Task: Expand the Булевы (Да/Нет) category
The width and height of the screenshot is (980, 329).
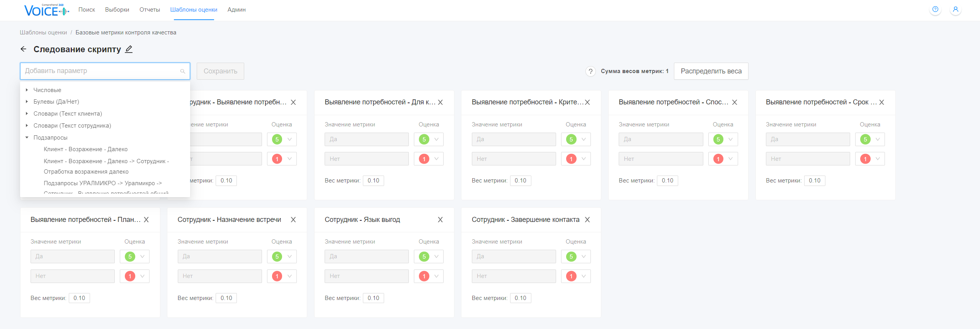Action: point(27,102)
